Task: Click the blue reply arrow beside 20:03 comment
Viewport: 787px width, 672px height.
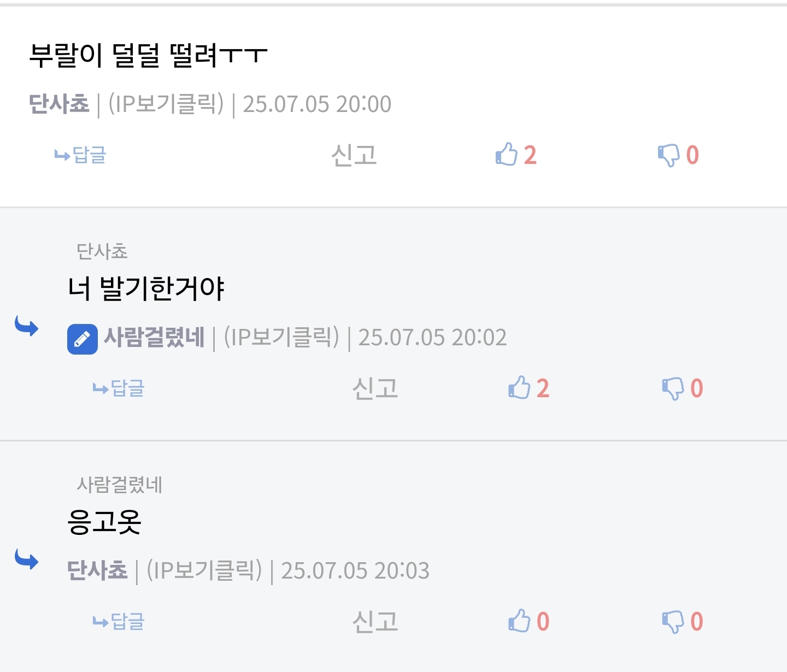Action: coord(26,559)
